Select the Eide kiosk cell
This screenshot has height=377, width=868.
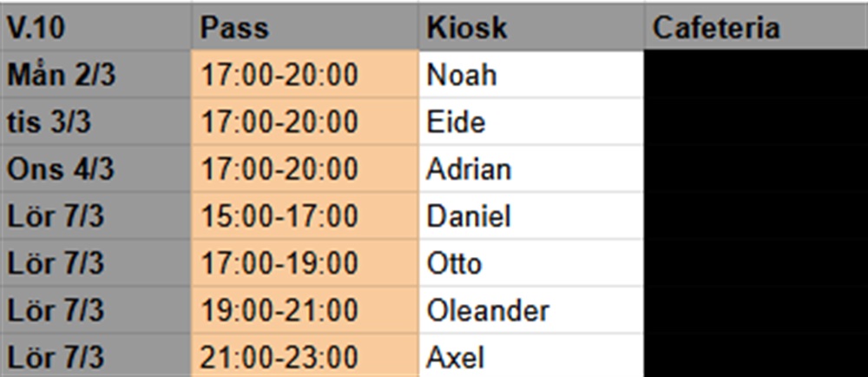530,122
